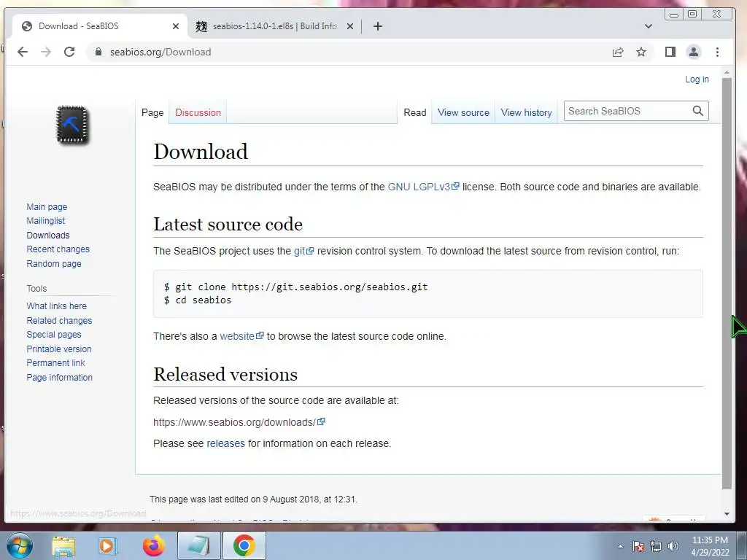Follow the git external link

(303, 251)
